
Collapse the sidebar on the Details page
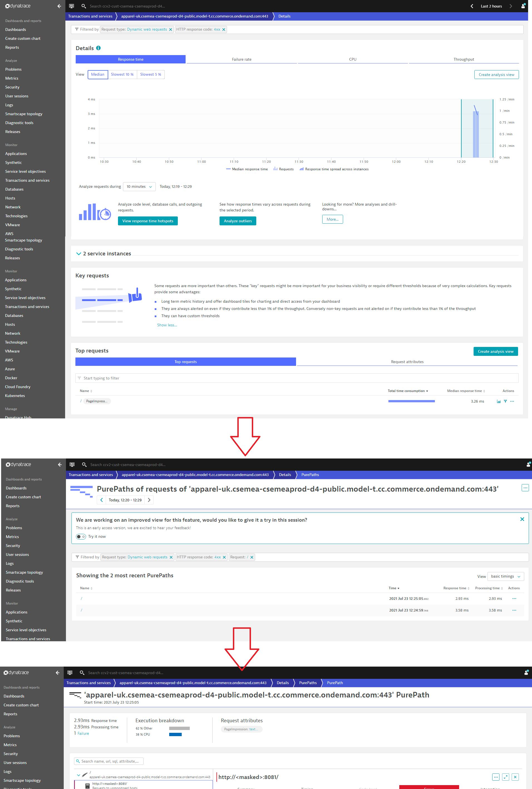[59, 6]
